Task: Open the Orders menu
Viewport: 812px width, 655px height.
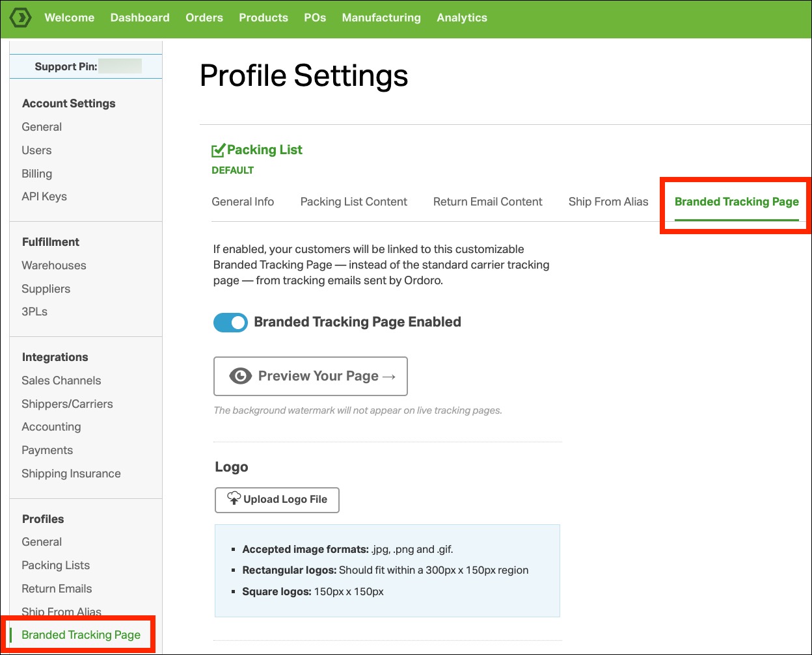Action: pos(204,18)
